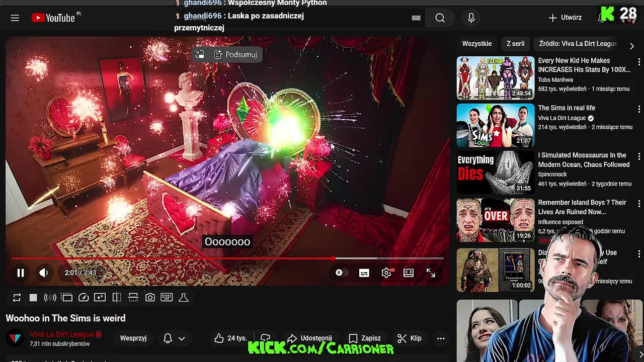The height and width of the screenshot is (362, 644).
Task: Open The Sims in real life thumbnail
Action: 496,125
